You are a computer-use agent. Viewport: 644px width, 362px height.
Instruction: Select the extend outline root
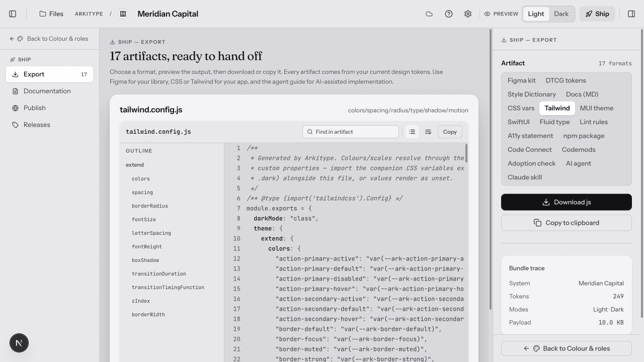click(x=135, y=165)
